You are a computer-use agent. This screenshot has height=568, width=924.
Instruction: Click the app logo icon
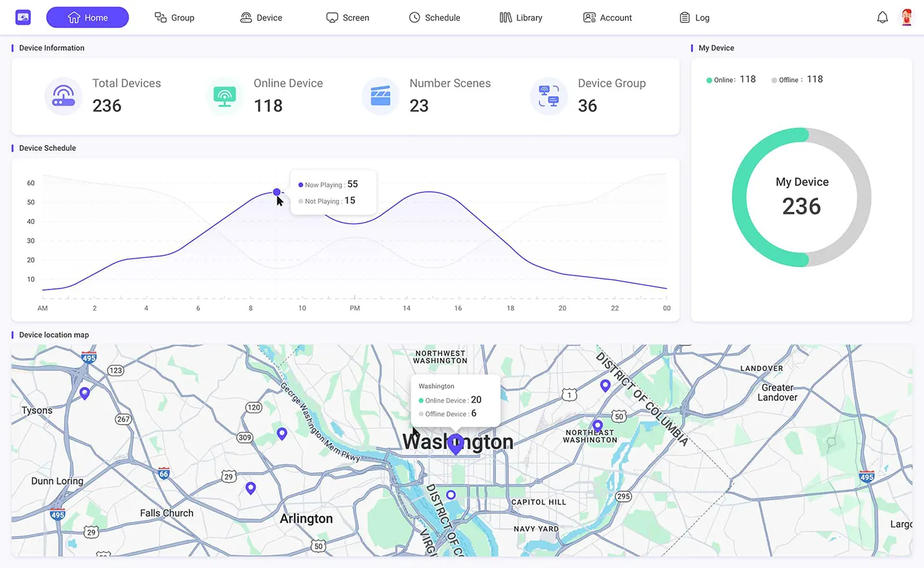tap(23, 17)
